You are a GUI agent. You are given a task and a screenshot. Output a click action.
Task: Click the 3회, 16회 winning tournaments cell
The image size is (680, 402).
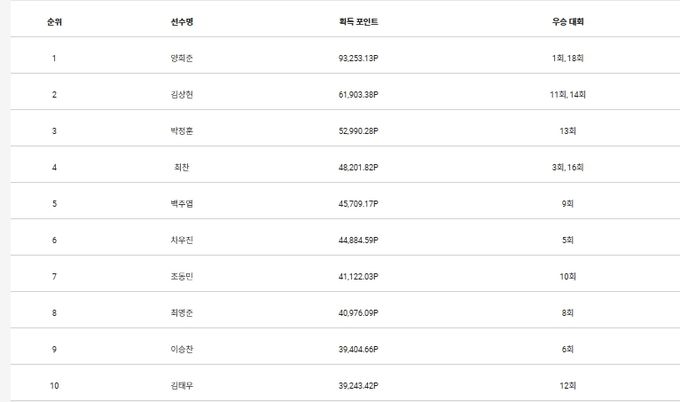click(x=567, y=167)
